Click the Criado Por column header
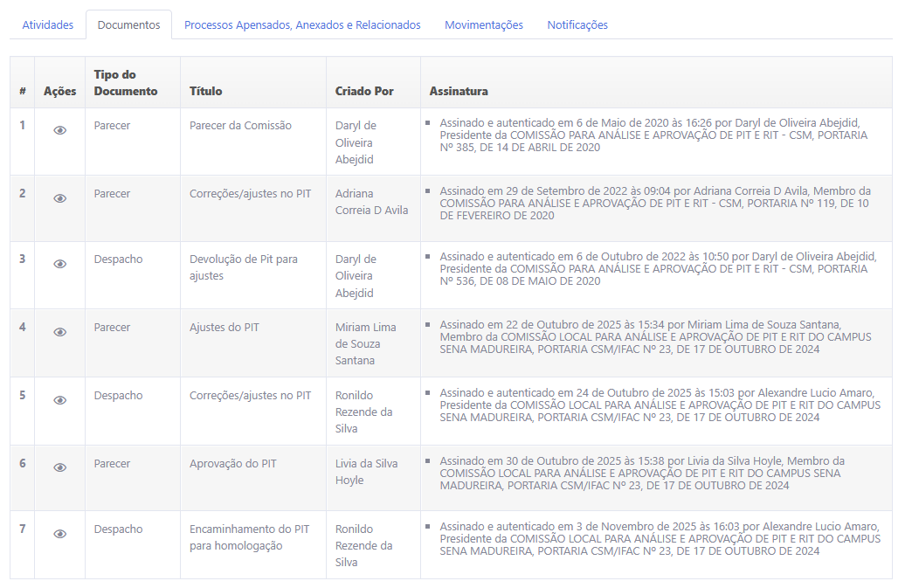Screen dimensions: 912x588 tap(364, 91)
